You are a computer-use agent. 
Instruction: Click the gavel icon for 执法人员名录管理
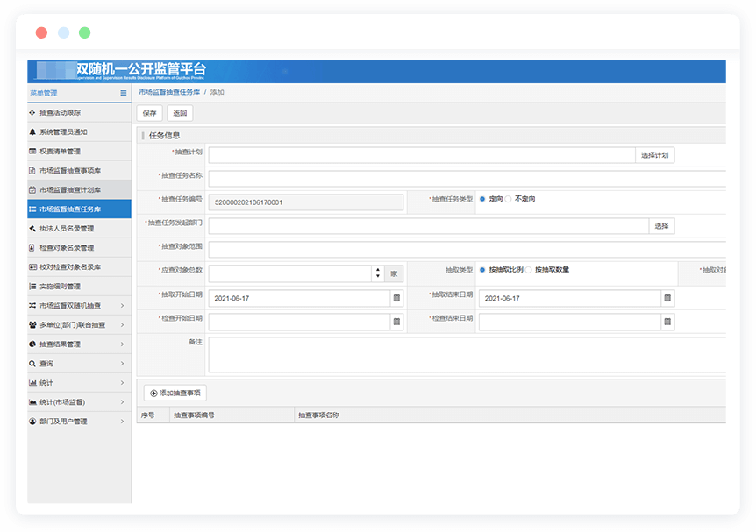coord(32,229)
